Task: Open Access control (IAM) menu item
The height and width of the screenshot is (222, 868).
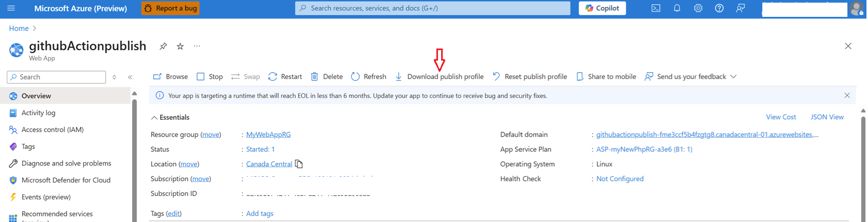Action: (52, 130)
